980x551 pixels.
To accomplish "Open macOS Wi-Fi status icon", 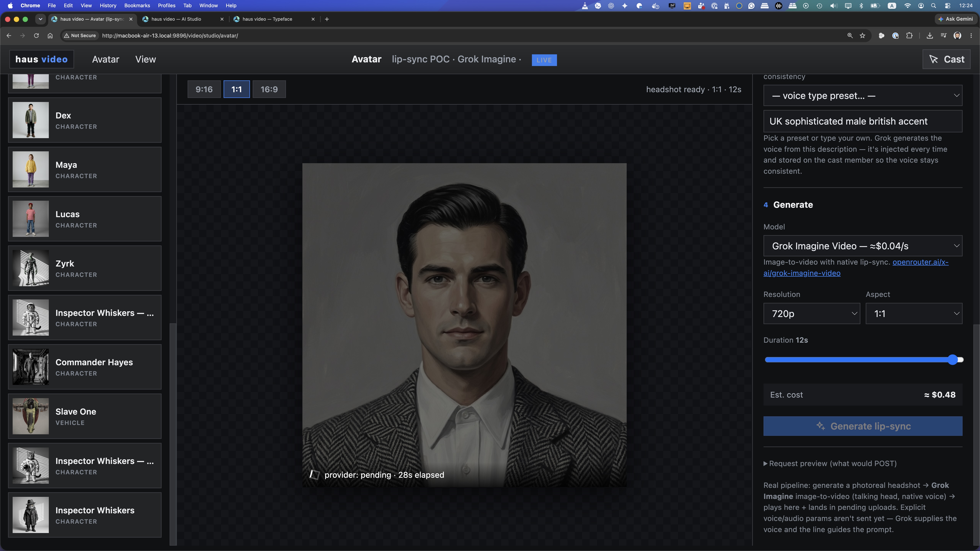I will [x=908, y=6].
